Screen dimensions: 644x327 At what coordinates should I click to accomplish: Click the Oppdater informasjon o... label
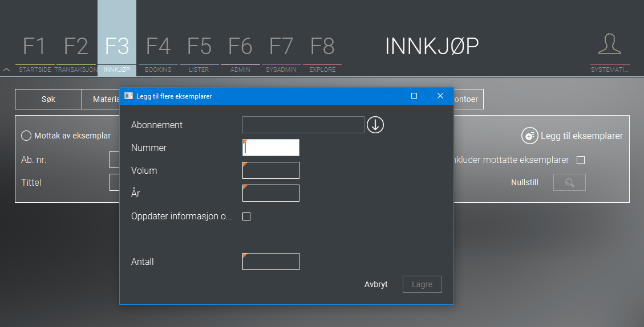181,216
